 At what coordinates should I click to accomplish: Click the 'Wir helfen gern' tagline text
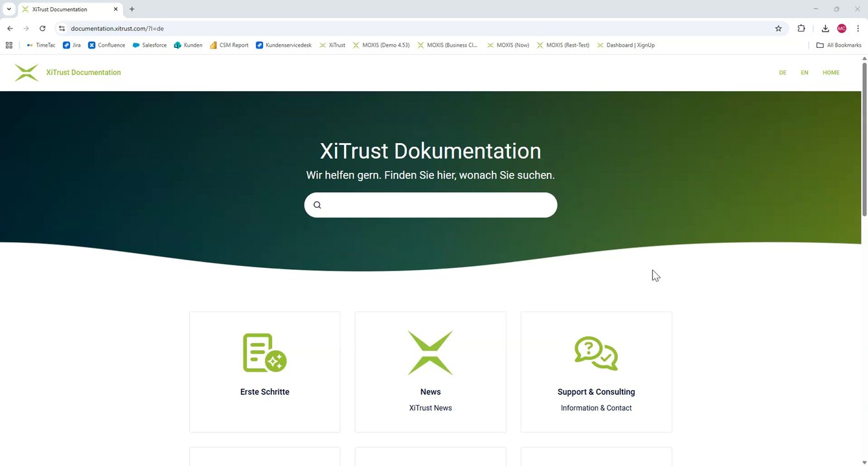430,175
